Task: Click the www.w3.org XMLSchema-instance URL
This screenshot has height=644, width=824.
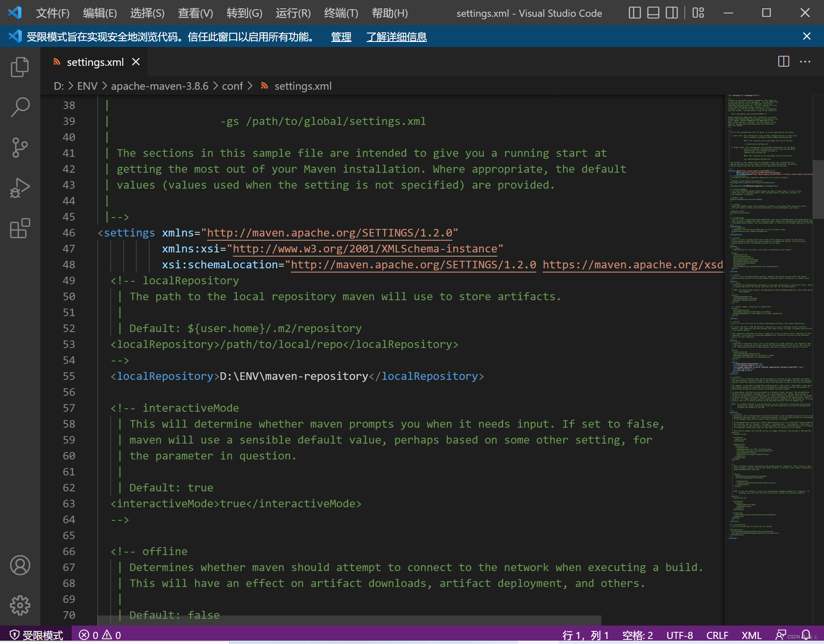Action: pyautogui.click(x=365, y=249)
